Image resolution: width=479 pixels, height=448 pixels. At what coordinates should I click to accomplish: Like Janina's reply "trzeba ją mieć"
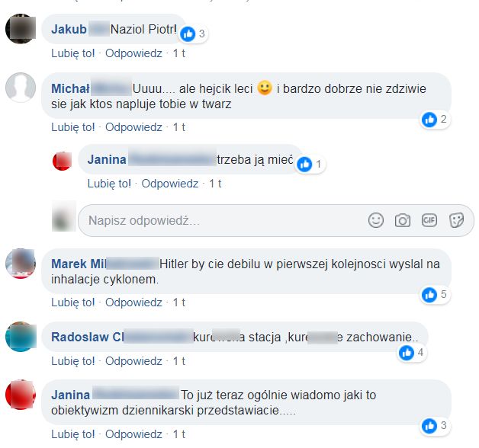coord(109,184)
